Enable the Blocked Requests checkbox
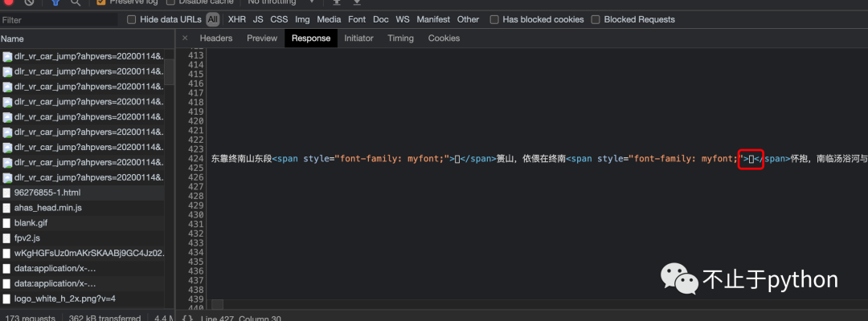The image size is (868, 321). [x=596, y=19]
